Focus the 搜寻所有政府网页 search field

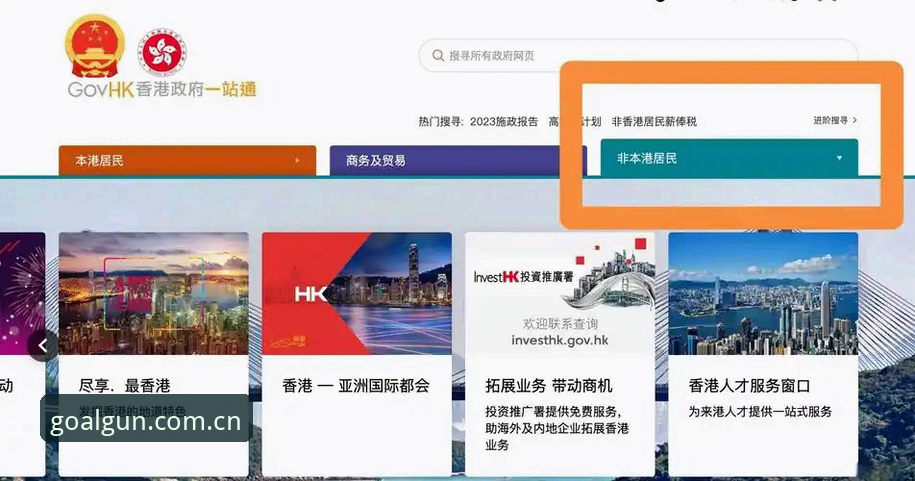tap(638, 55)
